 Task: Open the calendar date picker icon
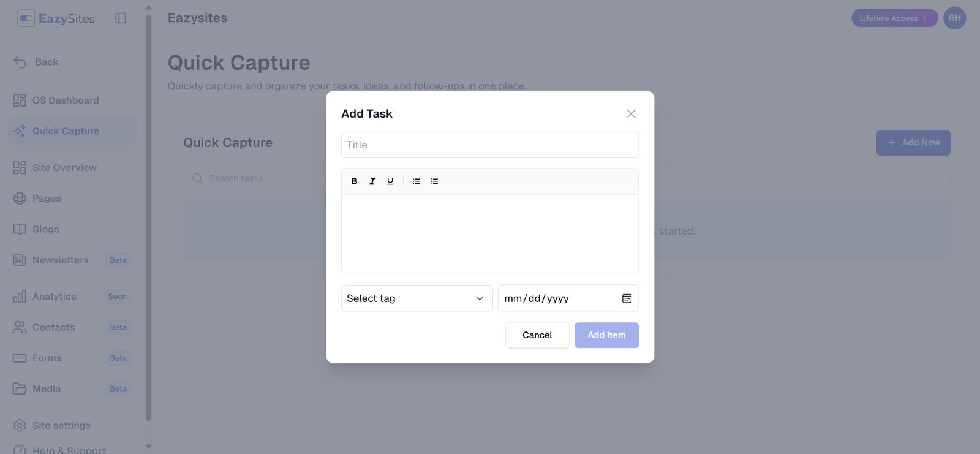627,298
